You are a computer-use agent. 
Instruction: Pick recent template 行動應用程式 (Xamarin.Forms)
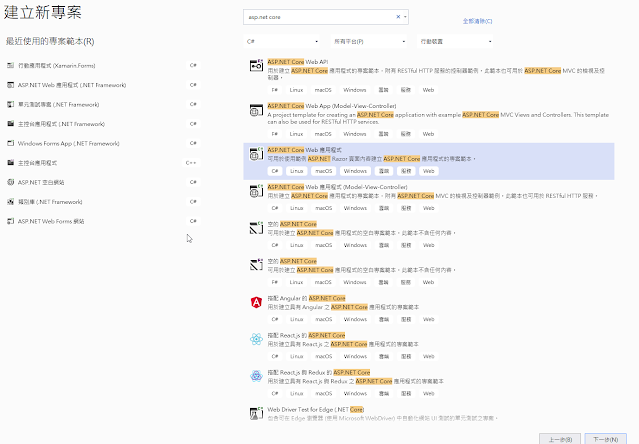57,65
